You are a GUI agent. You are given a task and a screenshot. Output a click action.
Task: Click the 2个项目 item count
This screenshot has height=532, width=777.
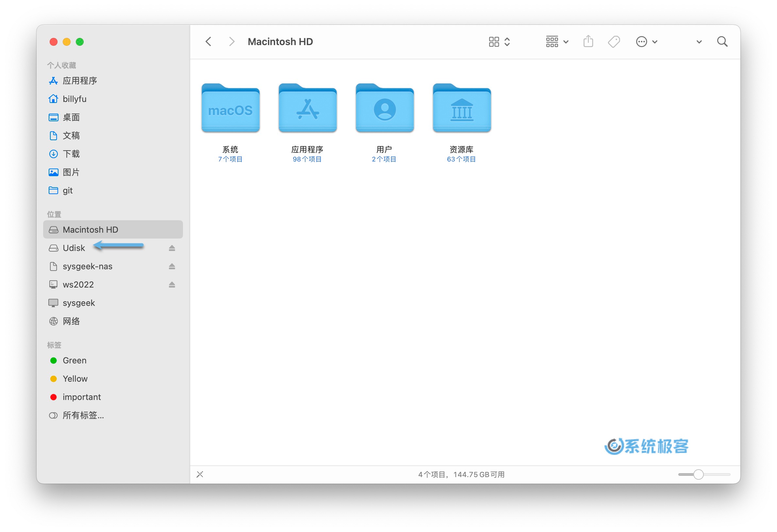[384, 159]
